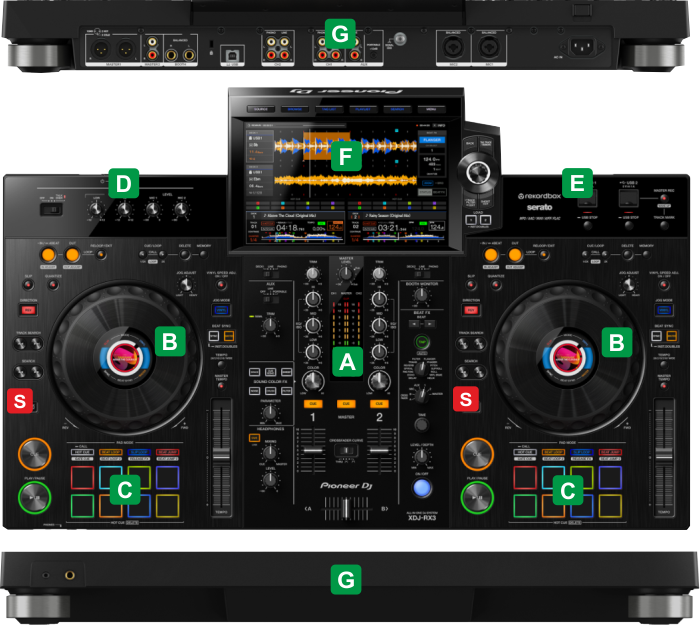Toggle MASTER TEMPO on deck 1
The width and height of the screenshot is (700, 625).
(x=221, y=385)
